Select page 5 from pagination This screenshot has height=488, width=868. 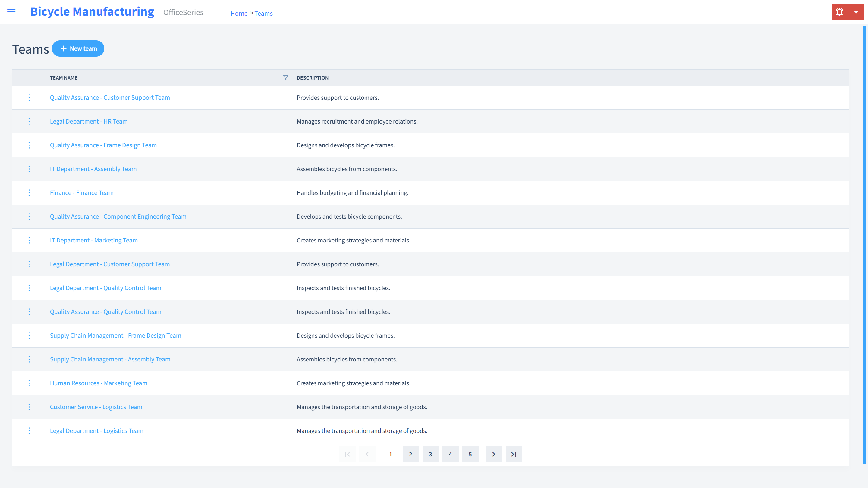coord(470,454)
